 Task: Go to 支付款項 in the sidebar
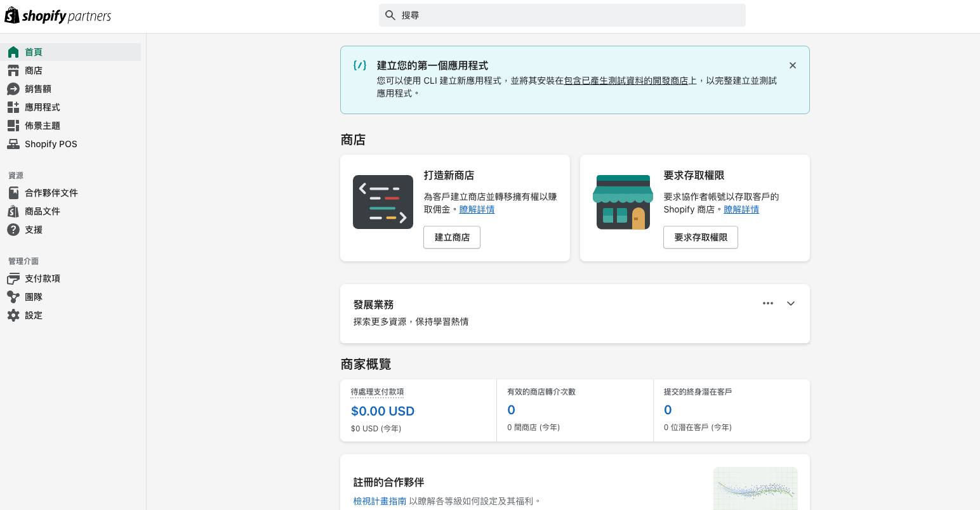pyautogui.click(x=43, y=278)
